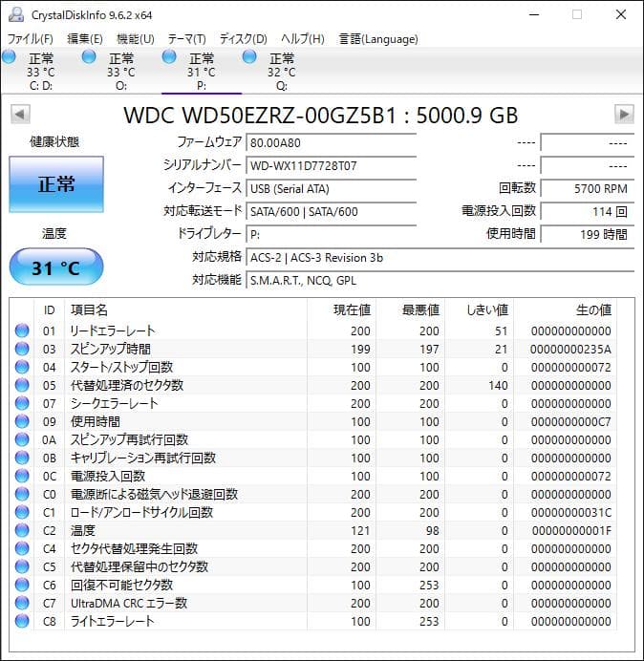Click worst value 197 in スピンアップ時間 row
The image size is (644, 661).
(x=429, y=349)
